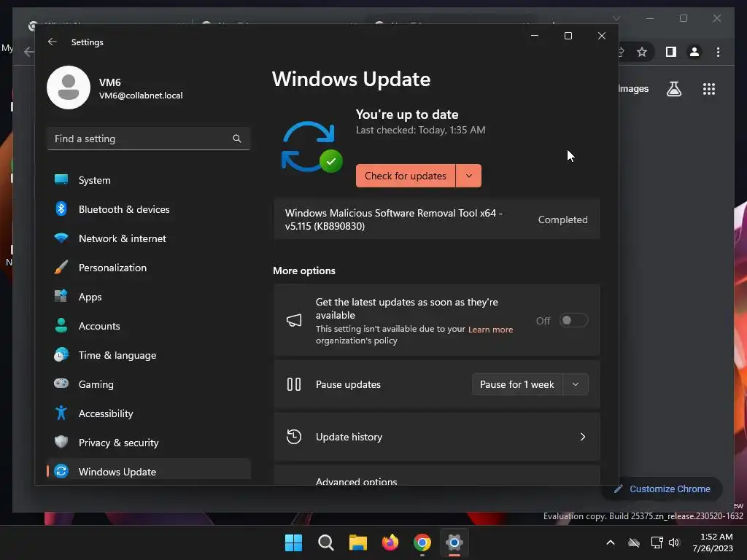Follow the Learn more link
This screenshot has width=747, height=560.
coord(490,329)
